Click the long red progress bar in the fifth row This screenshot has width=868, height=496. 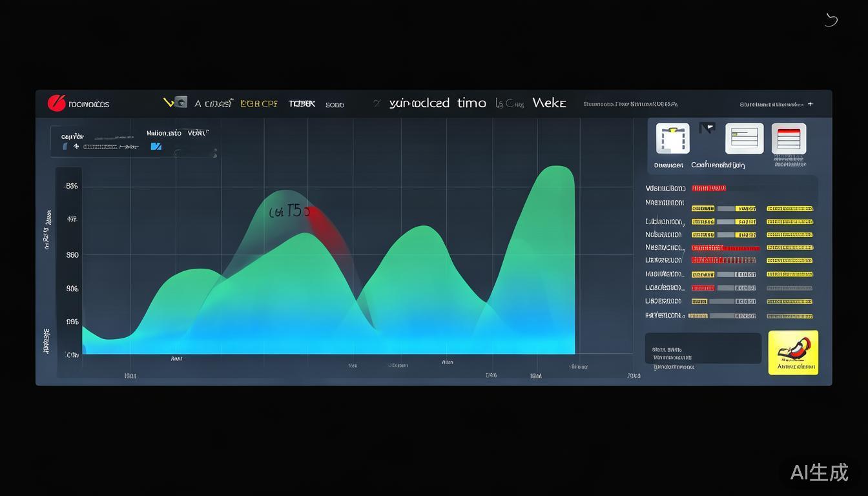pos(725,248)
